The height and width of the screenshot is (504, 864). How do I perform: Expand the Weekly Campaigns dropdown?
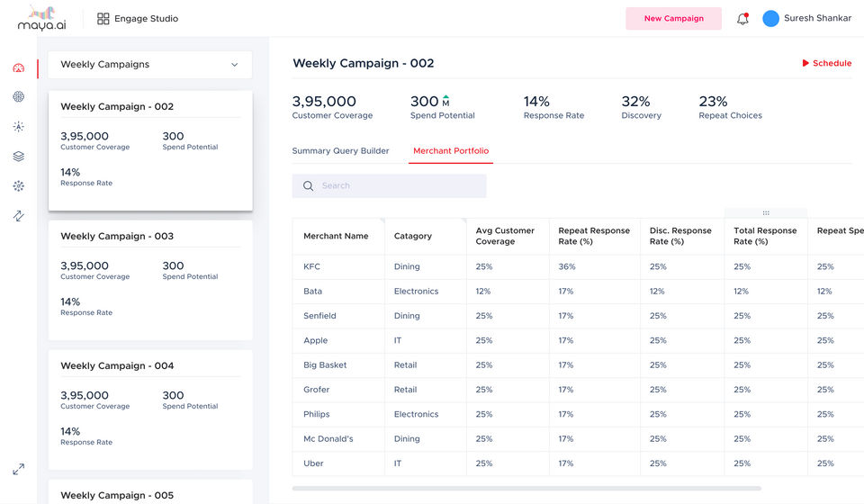(x=150, y=65)
